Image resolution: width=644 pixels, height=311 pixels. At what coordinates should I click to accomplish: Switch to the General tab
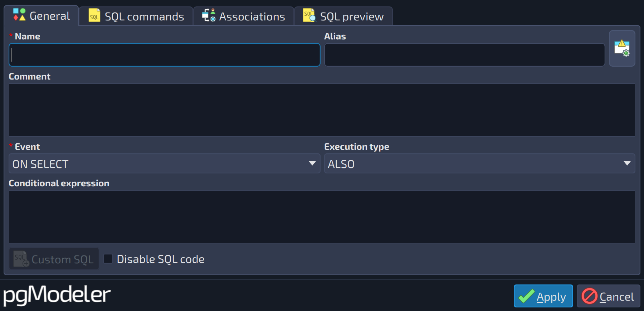coord(42,16)
